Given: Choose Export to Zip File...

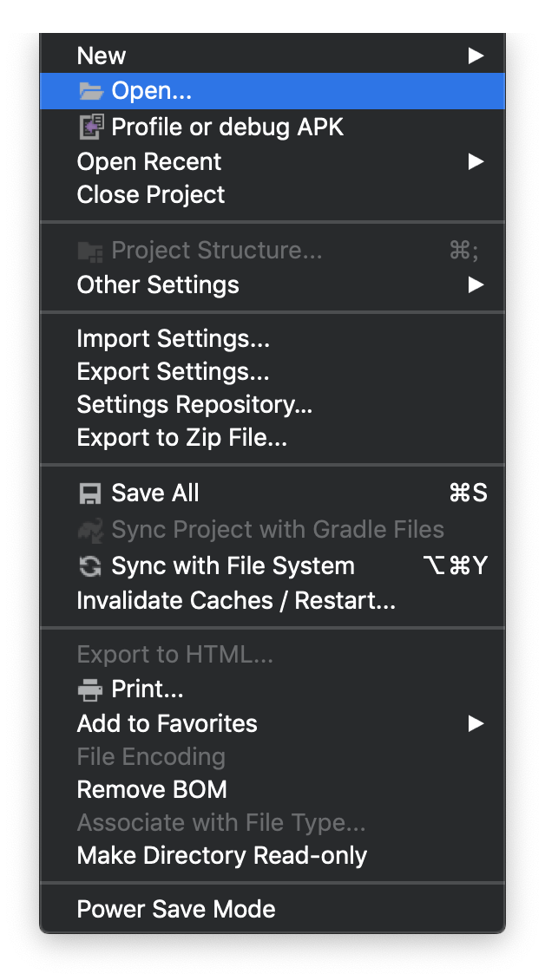Looking at the screenshot, I should pyautogui.click(x=182, y=438).
